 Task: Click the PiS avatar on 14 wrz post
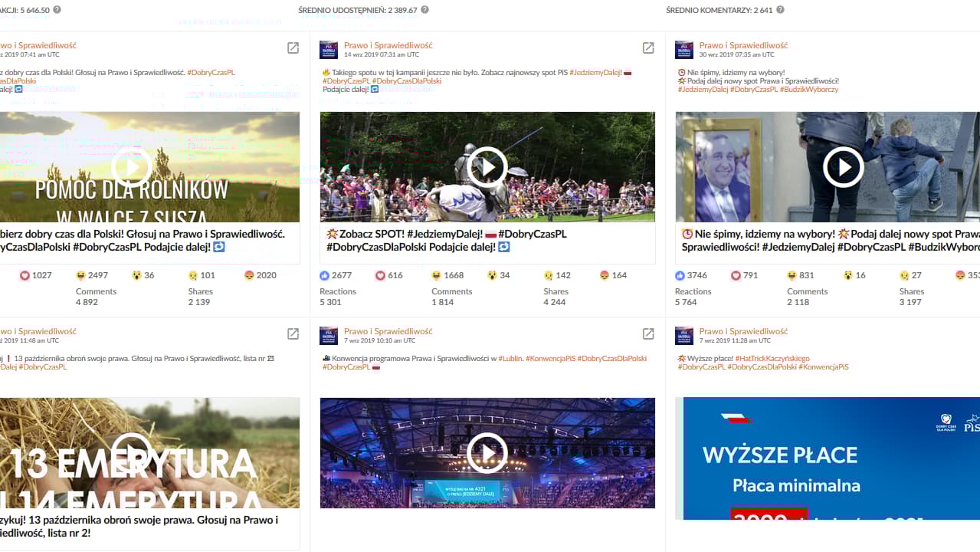coord(329,50)
